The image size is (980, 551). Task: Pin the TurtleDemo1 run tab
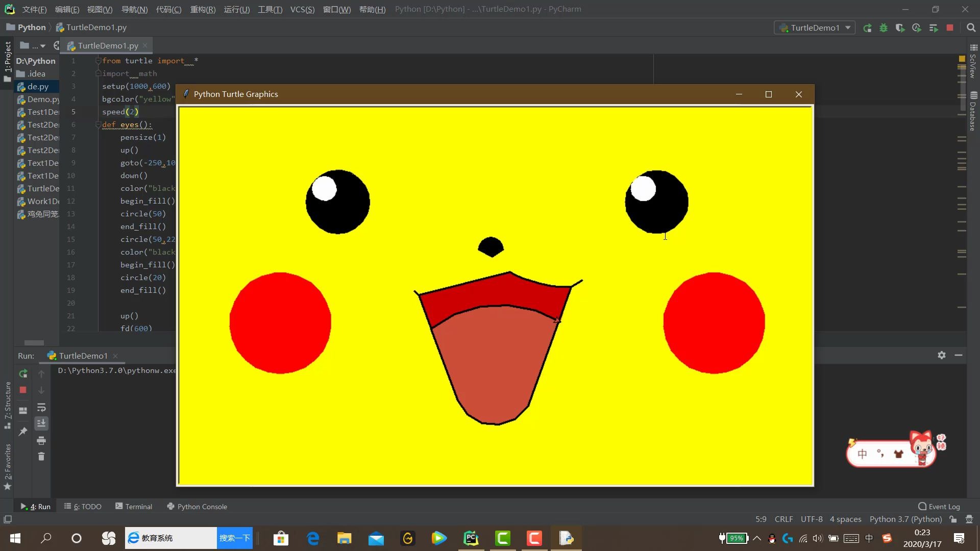coord(23,432)
